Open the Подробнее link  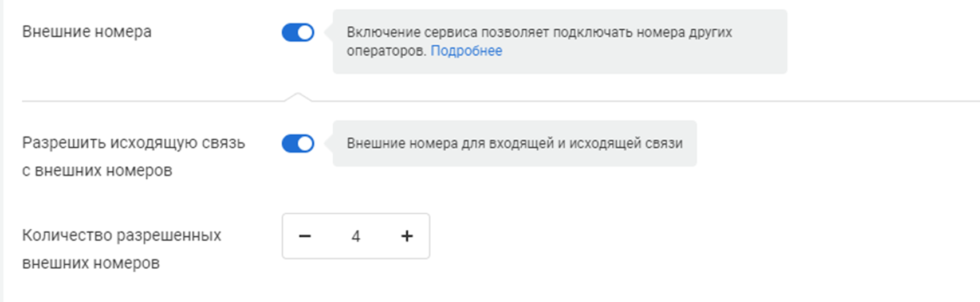[x=466, y=51]
